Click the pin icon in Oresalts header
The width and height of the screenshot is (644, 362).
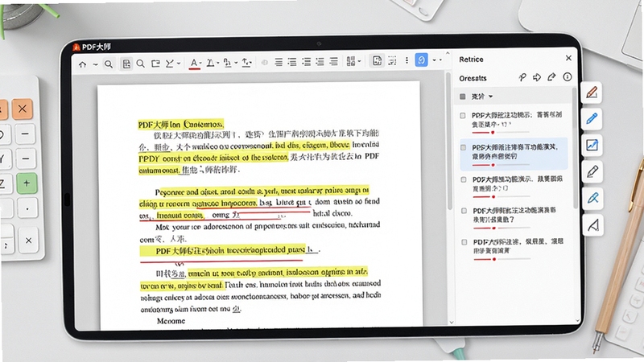click(x=522, y=77)
